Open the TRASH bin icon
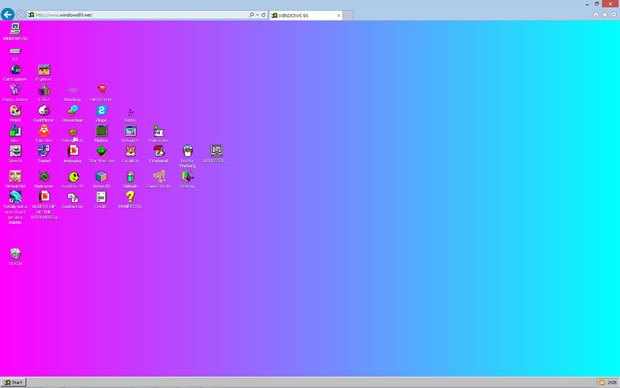 point(15,256)
